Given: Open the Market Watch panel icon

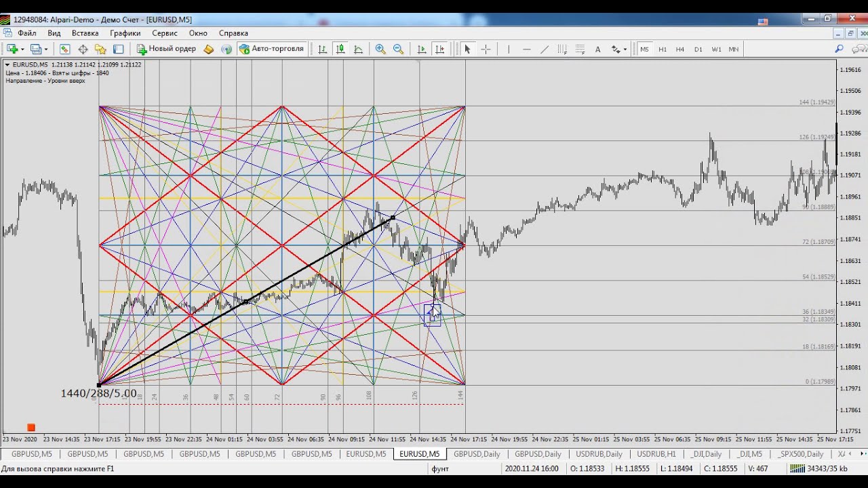Looking at the screenshot, I should (x=65, y=49).
